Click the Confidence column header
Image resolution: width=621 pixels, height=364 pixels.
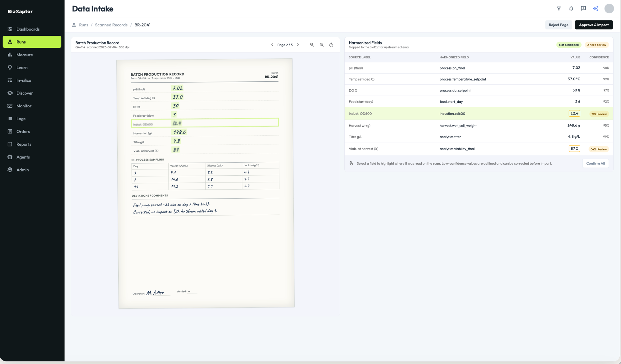point(599,57)
